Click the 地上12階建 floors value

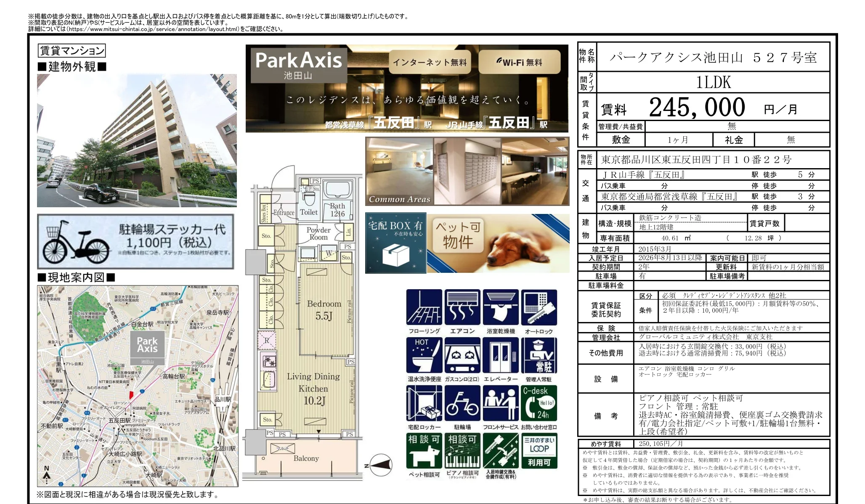(x=656, y=227)
